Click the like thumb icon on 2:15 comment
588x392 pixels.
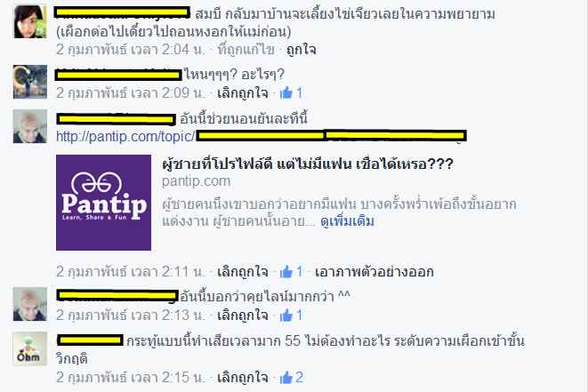click(x=286, y=378)
